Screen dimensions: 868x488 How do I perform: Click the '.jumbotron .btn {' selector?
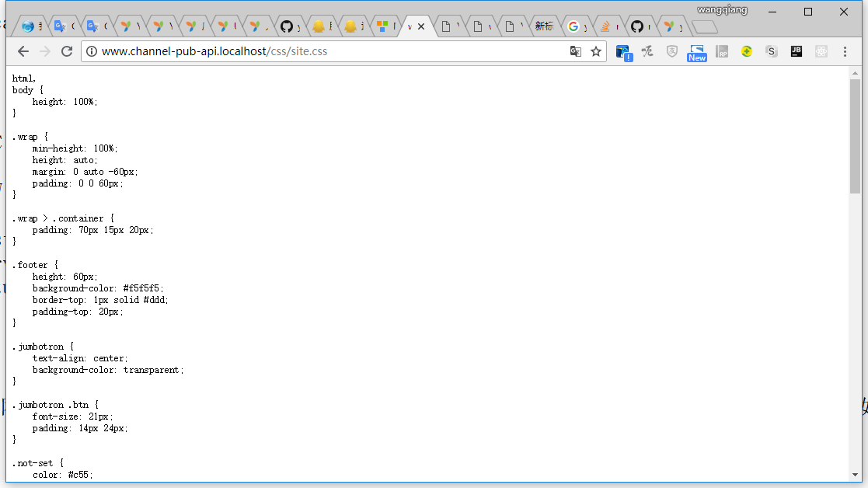[55, 405]
